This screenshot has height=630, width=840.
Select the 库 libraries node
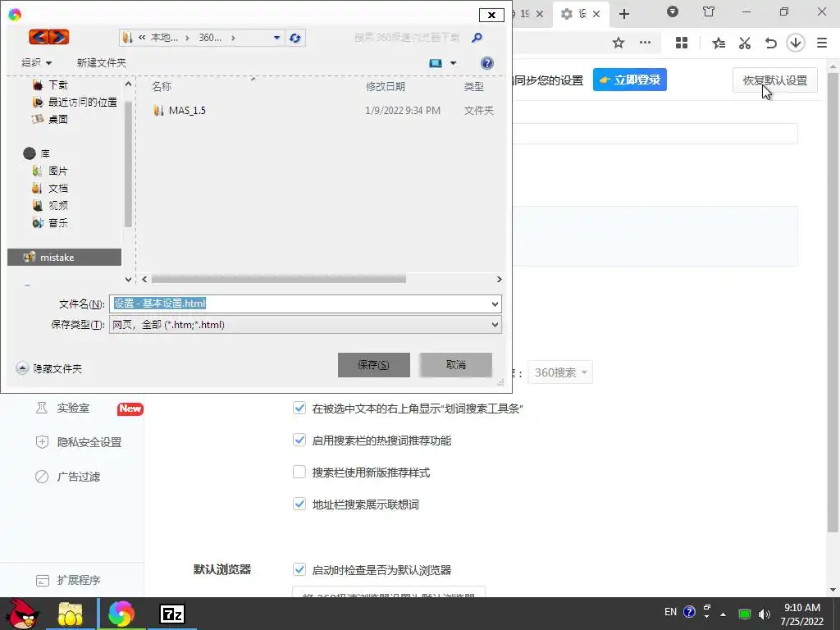pyautogui.click(x=36, y=153)
